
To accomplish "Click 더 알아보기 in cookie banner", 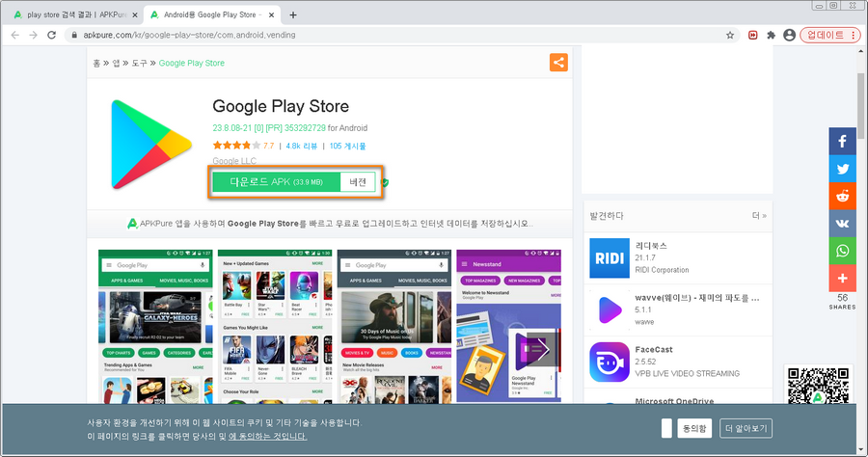I will (x=746, y=428).
